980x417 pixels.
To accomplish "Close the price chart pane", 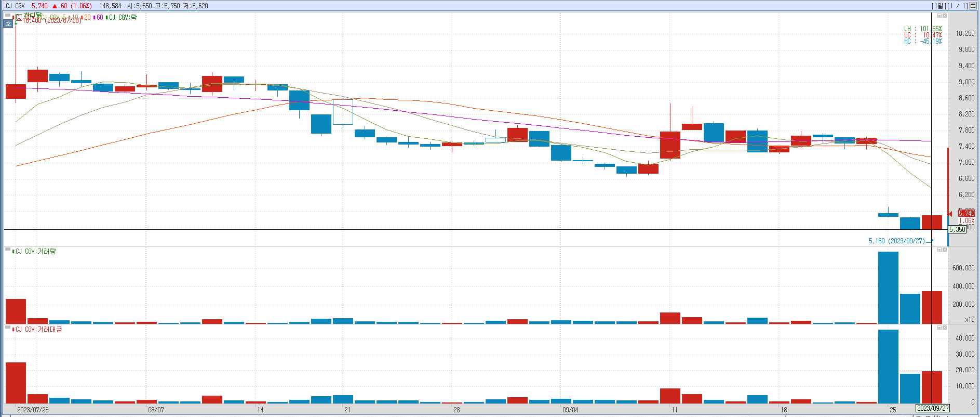I will pyautogui.click(x=945, y=16).
